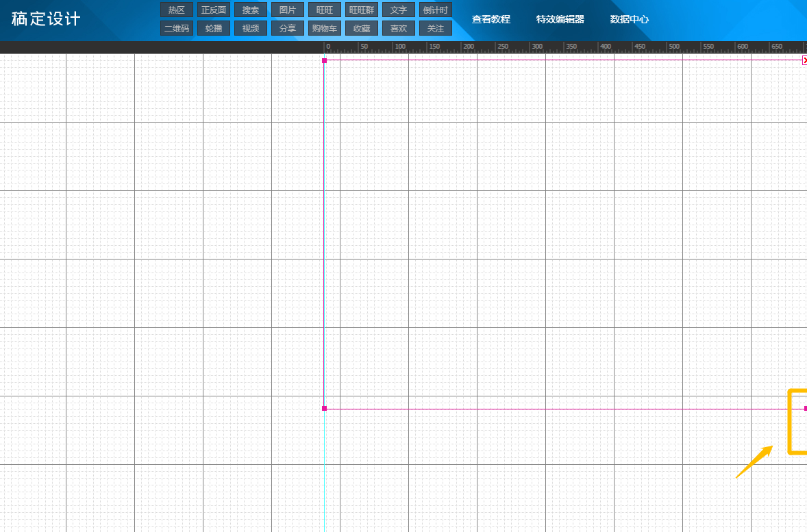This screenshot has width=807, height=532.
Task: Add a 喜欢 like module
Action: (x=399, y=28)
